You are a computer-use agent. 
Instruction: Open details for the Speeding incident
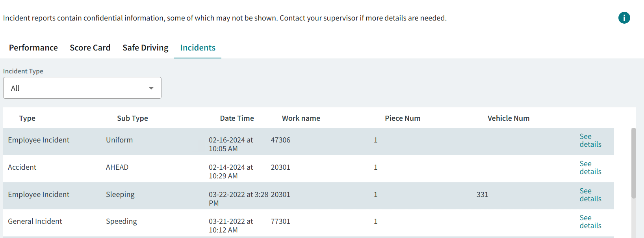[590, 222]
